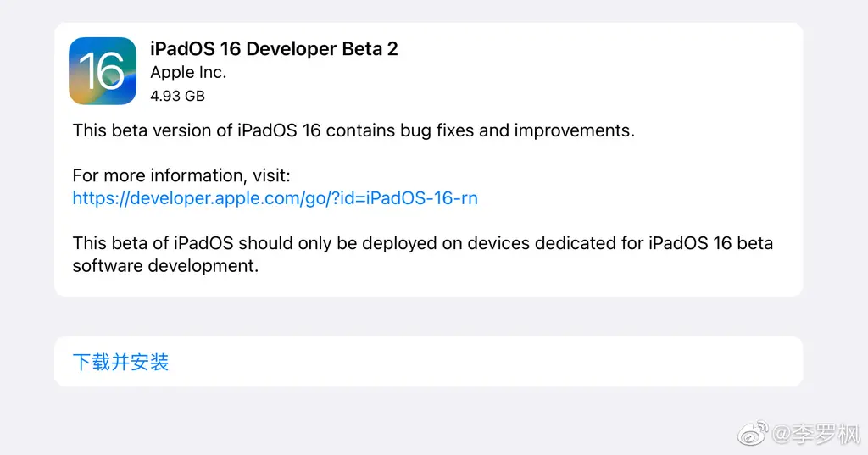Click the Weibo logo watermark icon
Screen dimensions: 868x455
[x=753, y=434]
